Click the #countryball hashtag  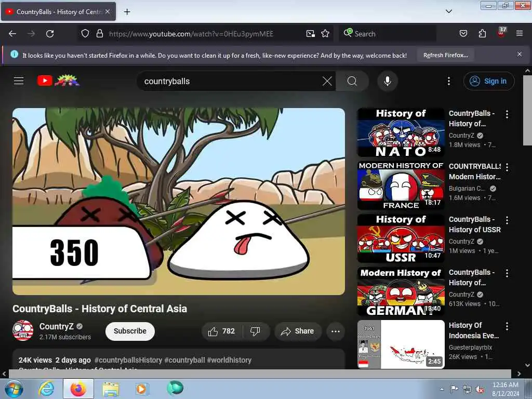[x=184, y=360]
